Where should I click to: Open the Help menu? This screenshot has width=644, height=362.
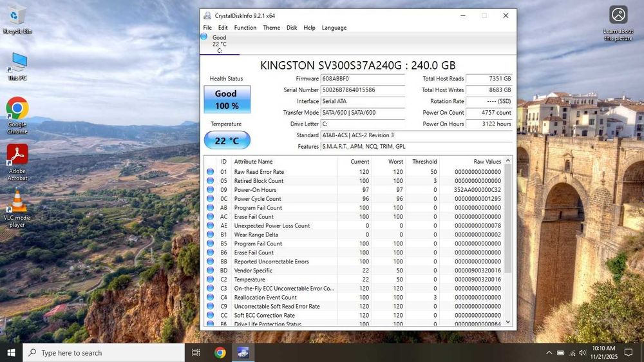309,28
